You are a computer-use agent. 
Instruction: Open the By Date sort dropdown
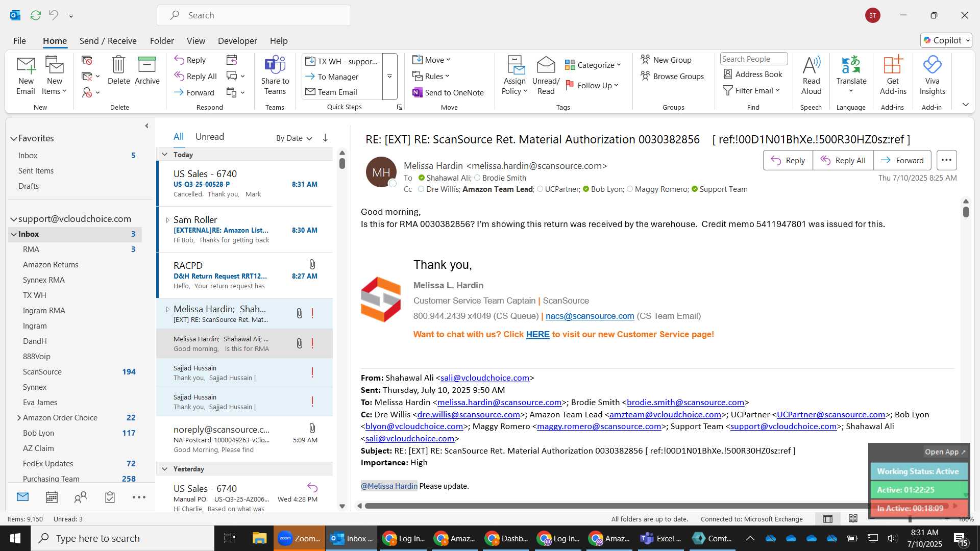(294, 138)
